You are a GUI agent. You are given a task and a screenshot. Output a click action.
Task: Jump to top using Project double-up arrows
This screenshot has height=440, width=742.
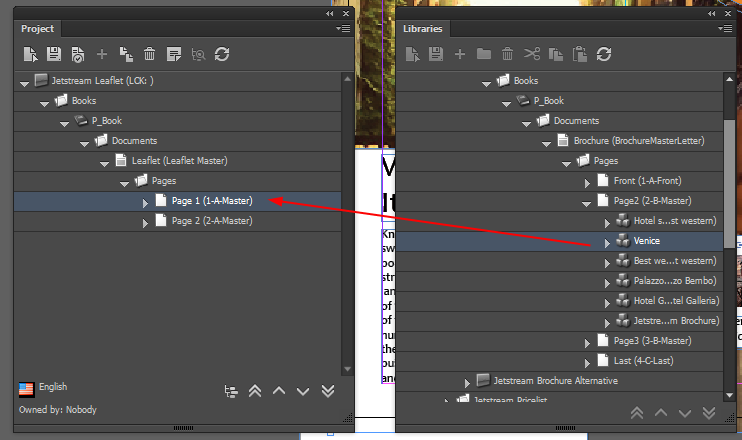(x=255, y=391)
